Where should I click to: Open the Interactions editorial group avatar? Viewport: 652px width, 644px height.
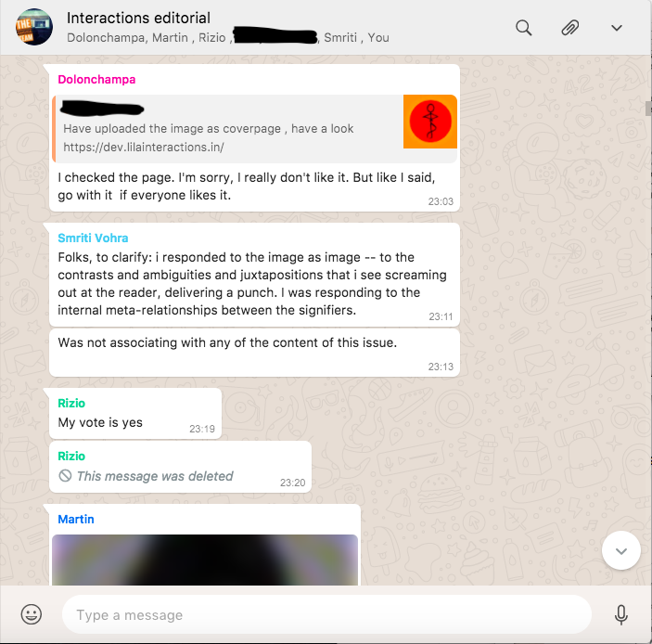(x=34, y=27)
